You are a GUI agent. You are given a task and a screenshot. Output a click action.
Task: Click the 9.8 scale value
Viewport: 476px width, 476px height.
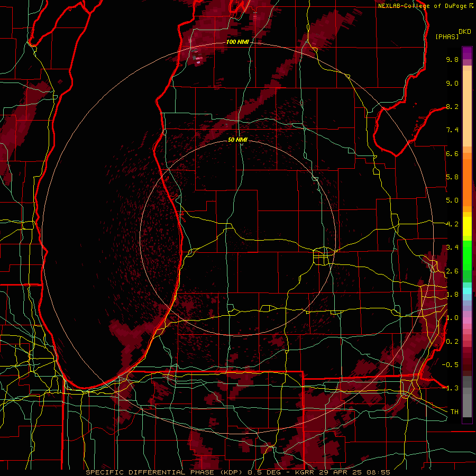[452, 59]
